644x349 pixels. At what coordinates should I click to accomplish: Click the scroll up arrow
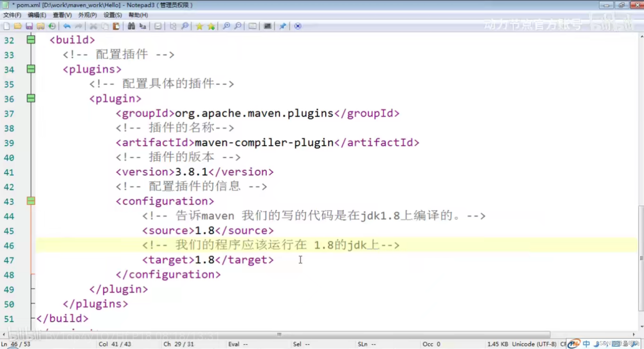(641, 37)
